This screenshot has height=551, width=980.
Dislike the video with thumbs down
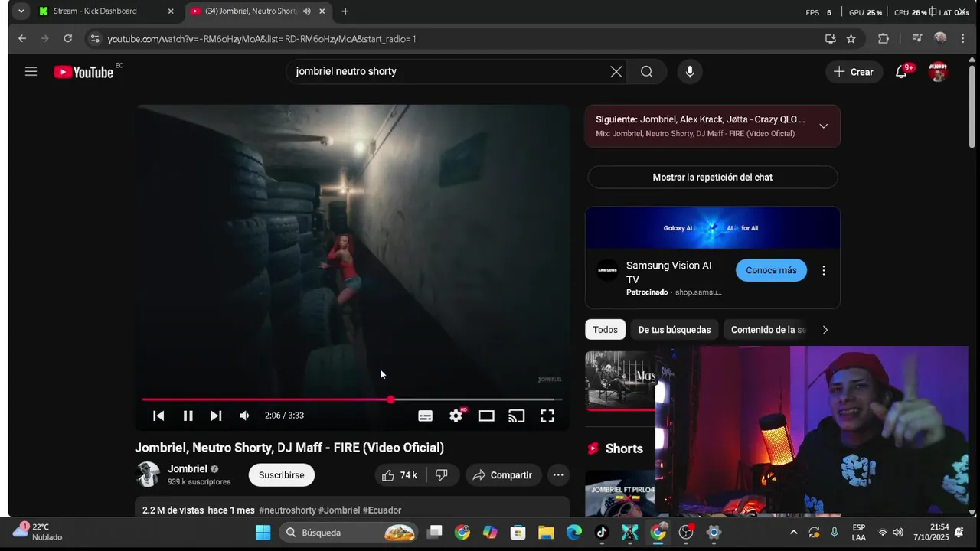pos(442,475)
